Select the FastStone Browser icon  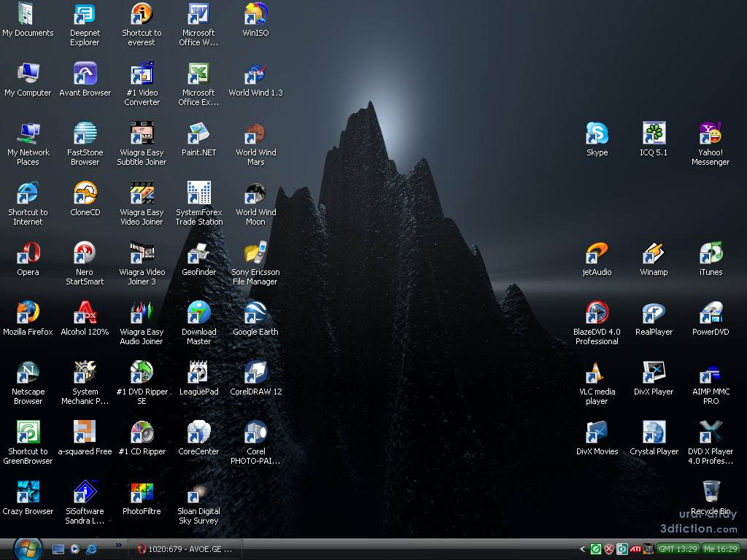point(85,133)
